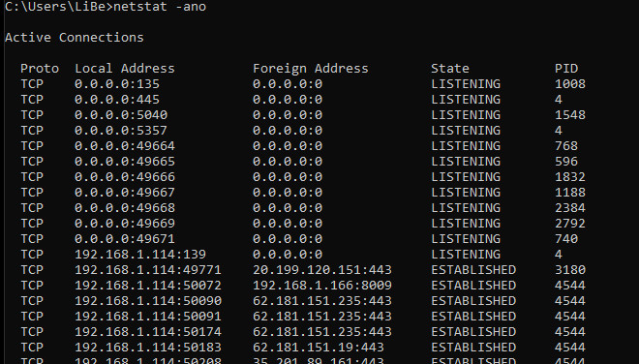
Task: Click foreign address 62.181.151.19:443
Action: [x=319, y=348]
